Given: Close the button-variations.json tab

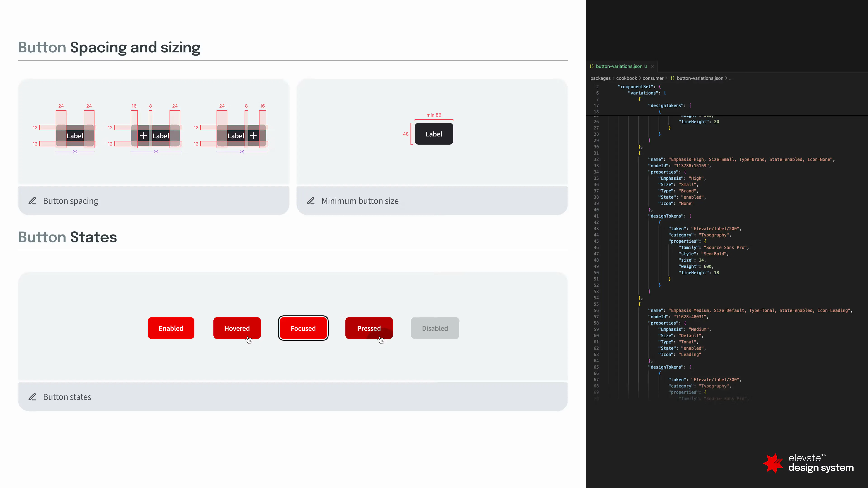Looking at the screenshot, I should click(652, 66).
